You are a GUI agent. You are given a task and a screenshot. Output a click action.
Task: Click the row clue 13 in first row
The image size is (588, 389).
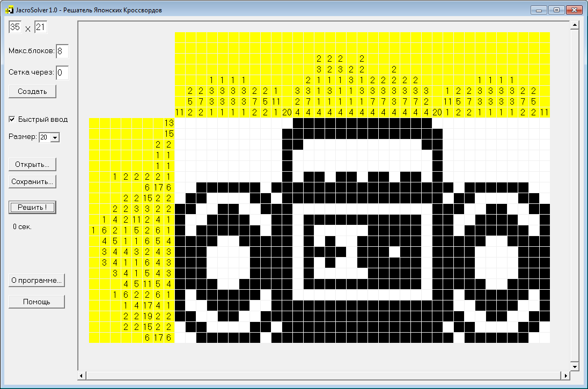(168, 123)
